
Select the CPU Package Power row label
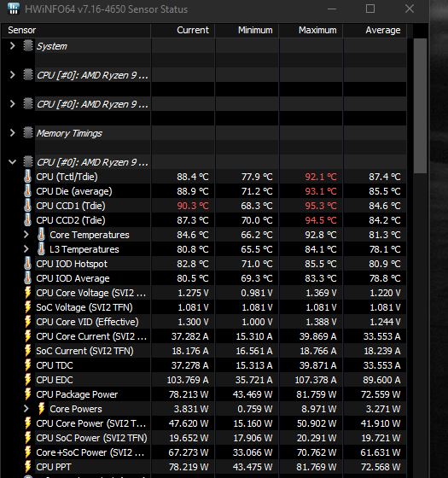(x=77, y=394)
